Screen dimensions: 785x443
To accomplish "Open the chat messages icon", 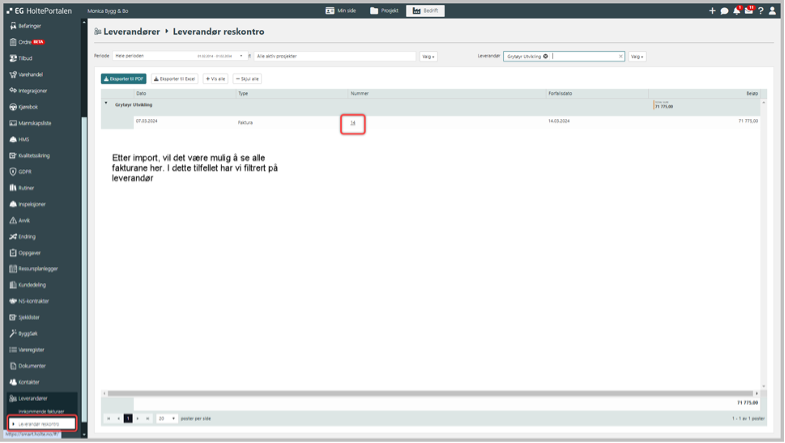I will tap(724, 11).
